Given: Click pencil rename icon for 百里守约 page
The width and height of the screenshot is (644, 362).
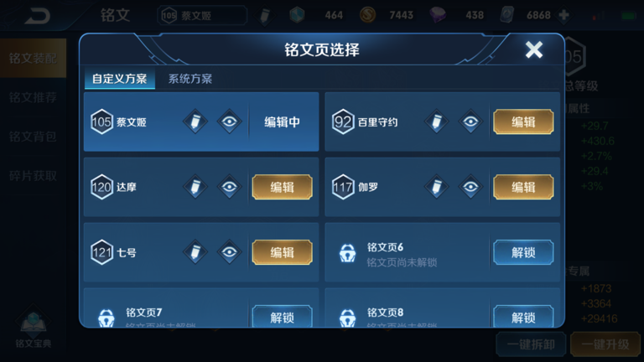Looking at the screenshot, I should (x=437, y=122).
